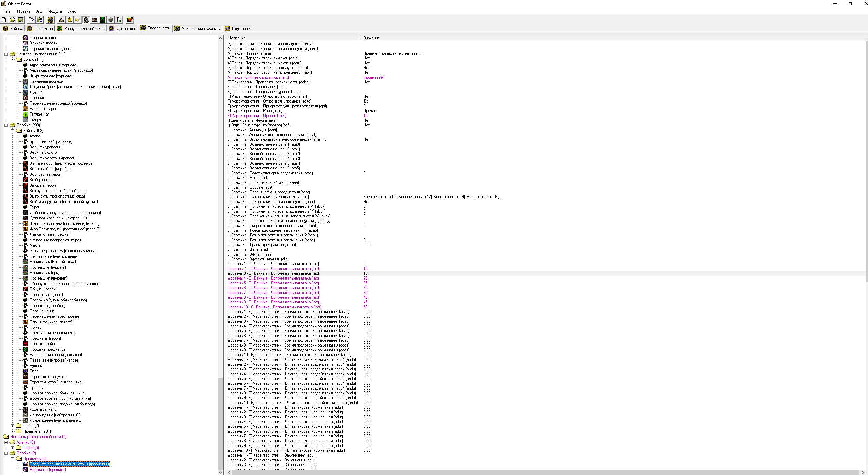Open the Sound Editor speaker icon
The image size is (868, 475).
click(78, 20)
